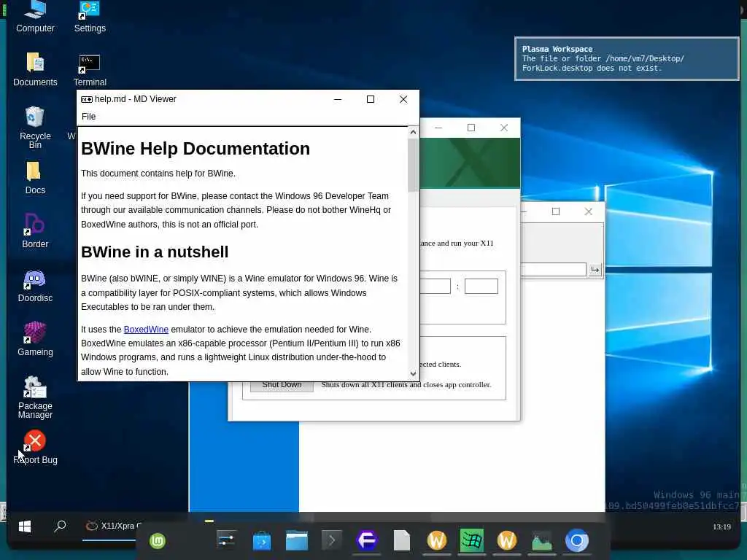Open the Windows Start button

click(25, 526)
